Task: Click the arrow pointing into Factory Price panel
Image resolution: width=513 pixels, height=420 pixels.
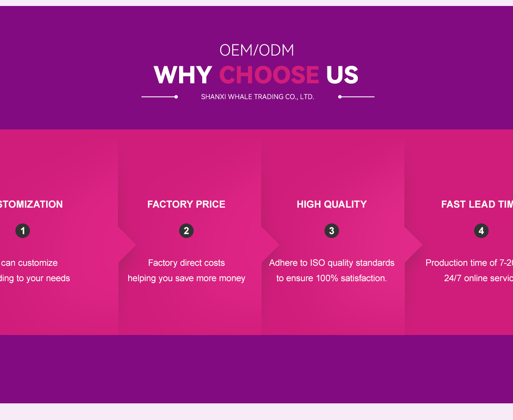Action: pos(127,245)
